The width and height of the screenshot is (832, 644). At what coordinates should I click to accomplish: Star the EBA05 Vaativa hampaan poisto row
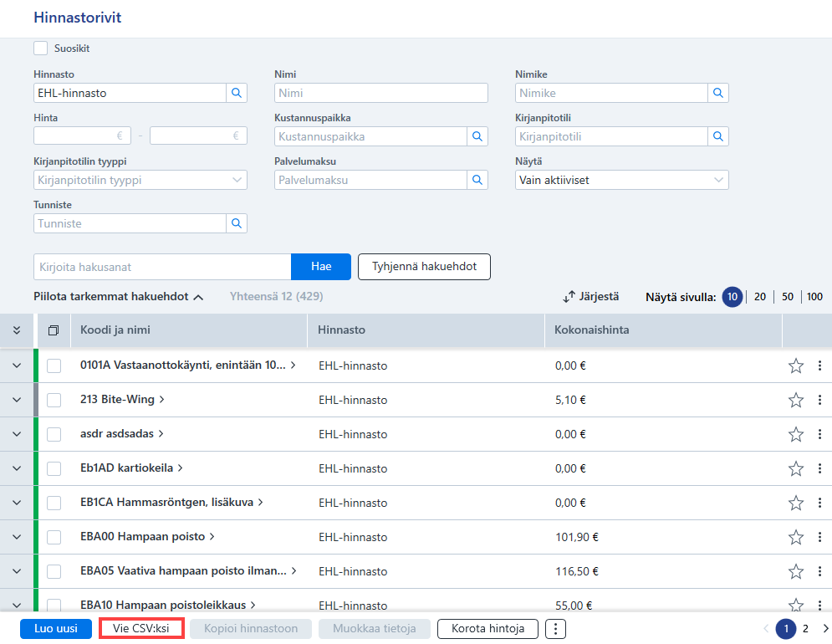coord(795,571)
